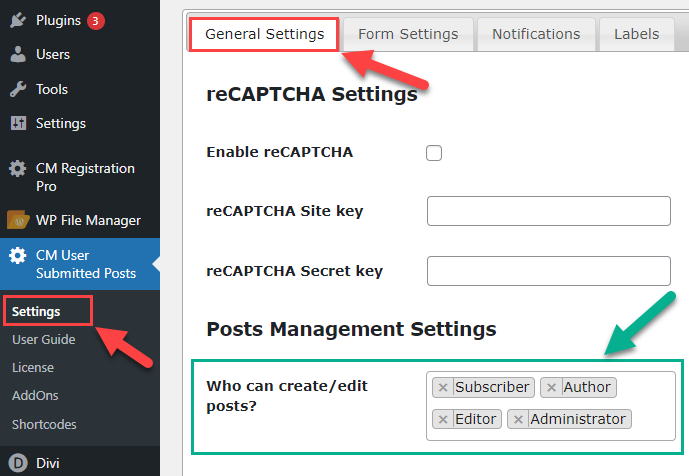
Task: Click the Tools wrench icon
Action: coord(18,89)
